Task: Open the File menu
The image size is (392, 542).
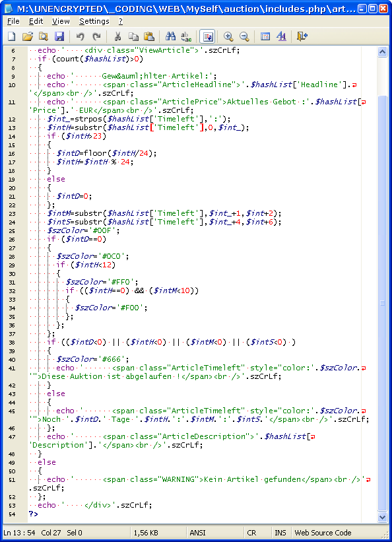Action: (x=13, y=21)
